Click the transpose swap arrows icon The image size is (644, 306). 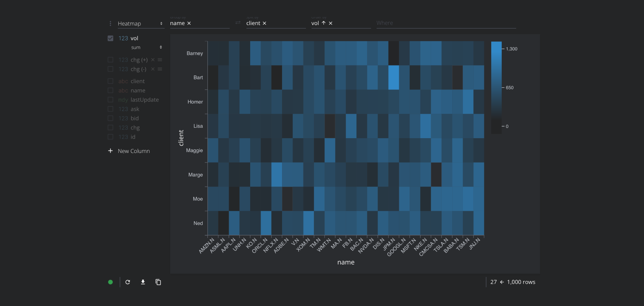pyautogui.click(x=238, y=23)
